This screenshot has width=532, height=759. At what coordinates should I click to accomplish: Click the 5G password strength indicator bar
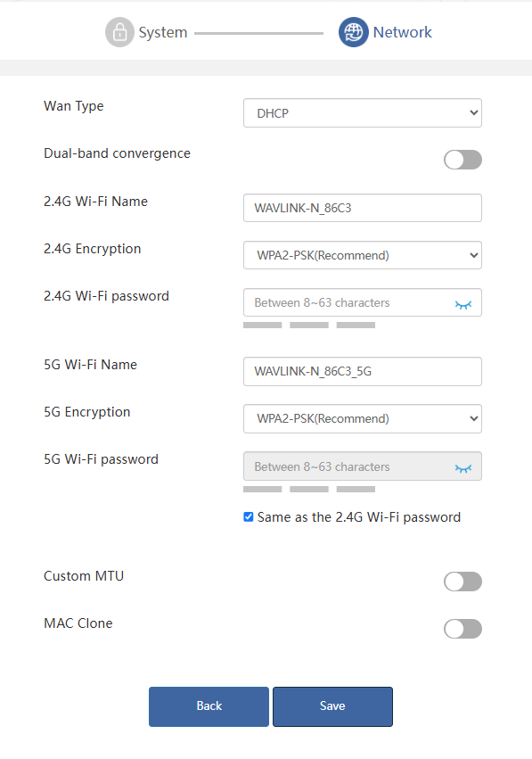pos(309,490)
